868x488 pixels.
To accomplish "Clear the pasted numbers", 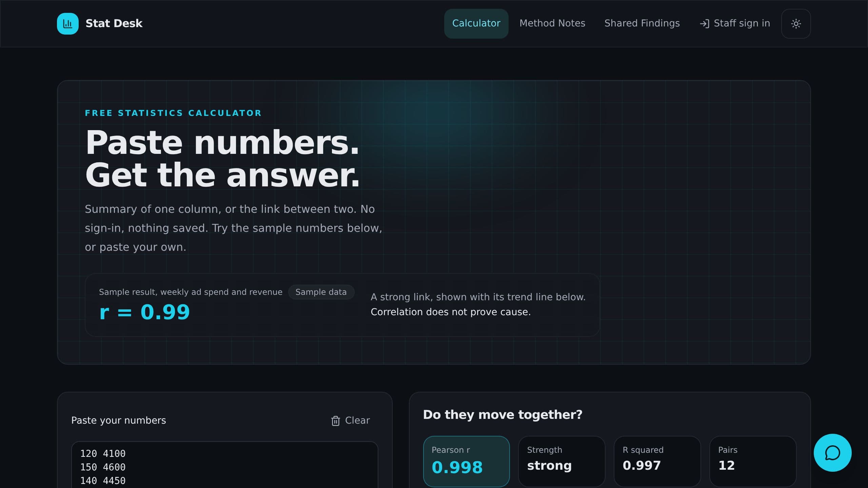I will click(x=351, y=421).
